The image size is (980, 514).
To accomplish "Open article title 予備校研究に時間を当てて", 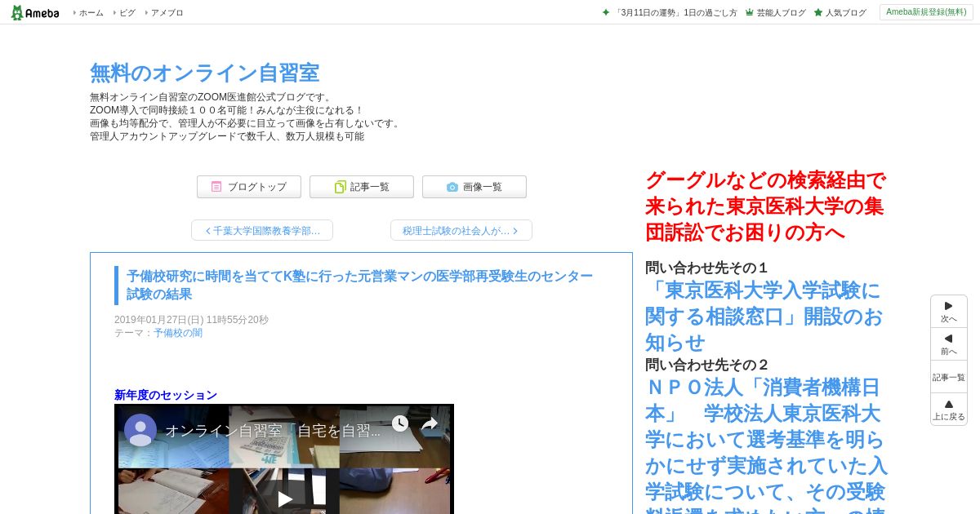I will [359, 285].
